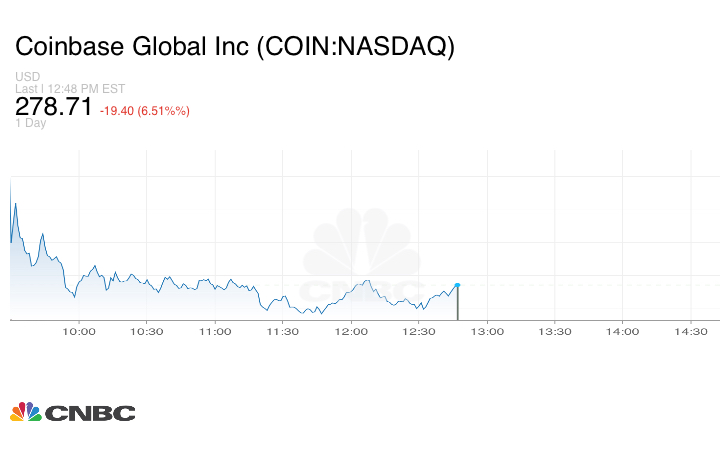Viewport: 720px width, 450px height.
Task: Click the 13:00 time axis label
Action: (487, 332)
